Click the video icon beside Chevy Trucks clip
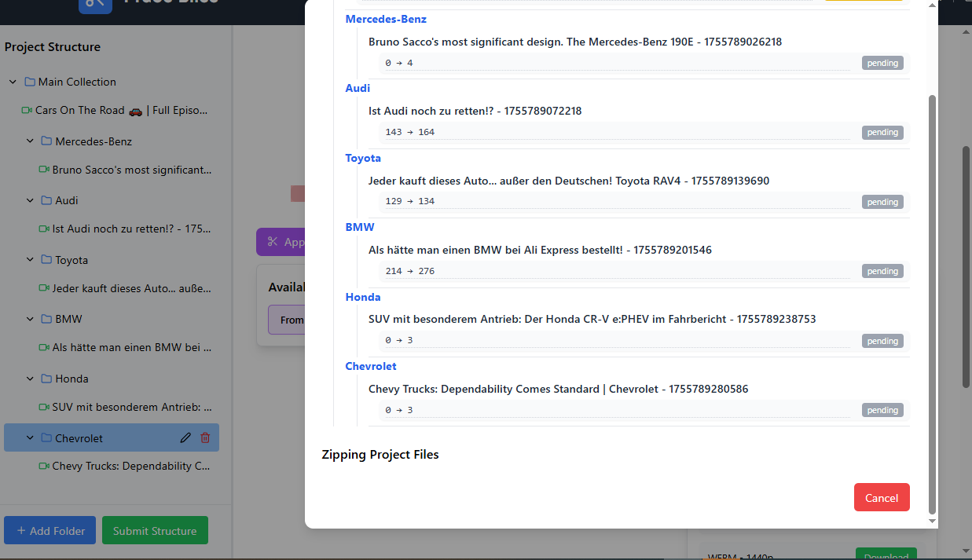The height and width of the screenshot is (560, 972). point(44,466)
